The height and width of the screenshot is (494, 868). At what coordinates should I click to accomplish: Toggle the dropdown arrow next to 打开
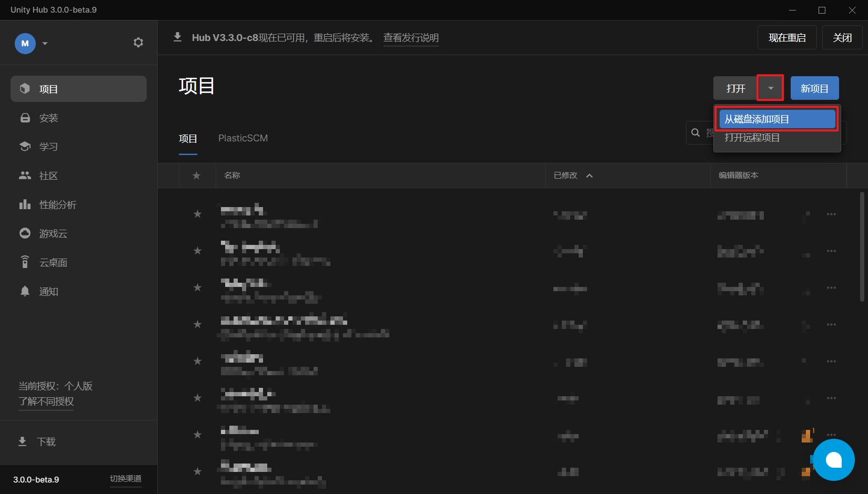(x=771, y=88)
